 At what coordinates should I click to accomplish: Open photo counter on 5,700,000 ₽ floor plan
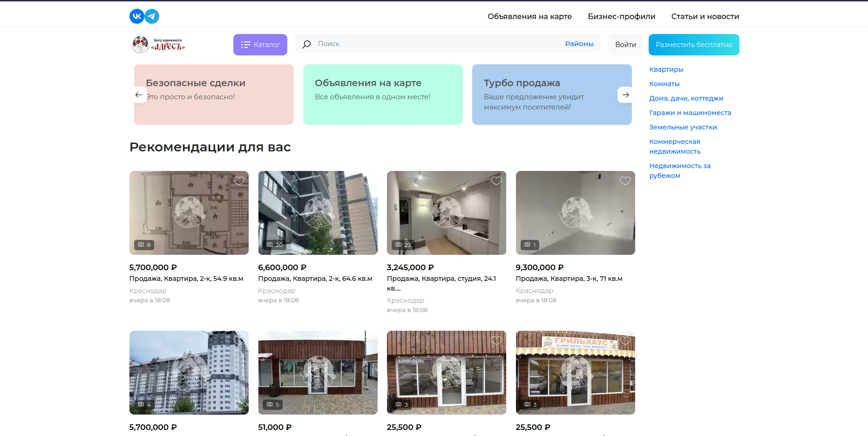pos(144,245)
